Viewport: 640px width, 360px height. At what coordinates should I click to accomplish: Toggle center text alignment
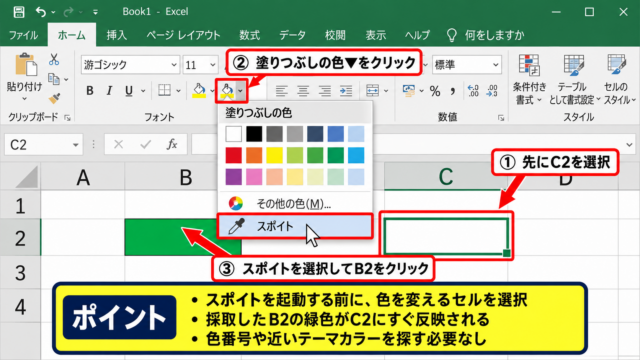[303, 91]
